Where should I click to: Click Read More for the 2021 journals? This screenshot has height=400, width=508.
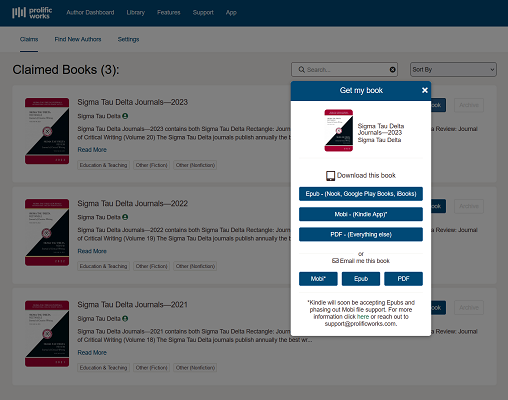pyautogui.click(x=92, y=352)
